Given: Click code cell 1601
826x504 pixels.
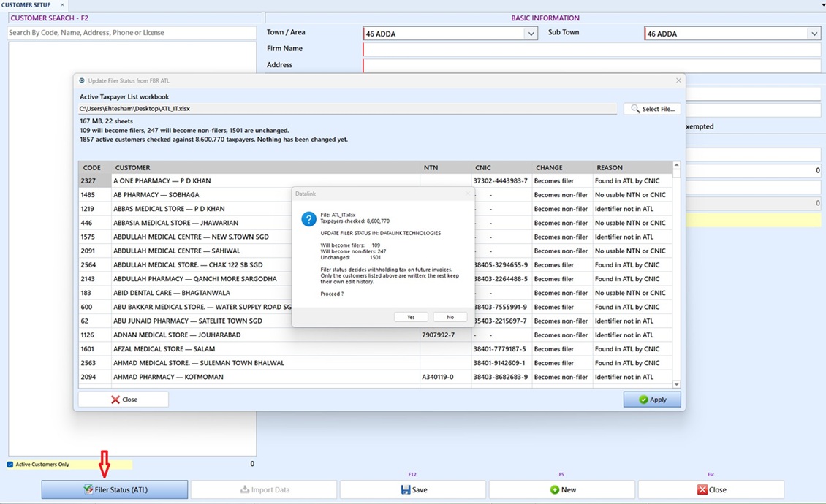Looking at the screenshot, I should pyautogui.click(x=95, y=348).
